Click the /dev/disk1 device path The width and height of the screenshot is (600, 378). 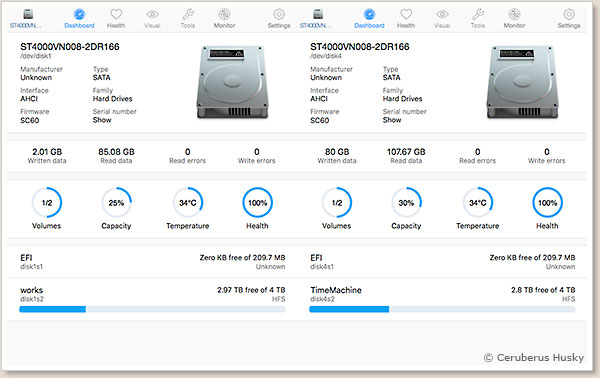pos(36,56)
